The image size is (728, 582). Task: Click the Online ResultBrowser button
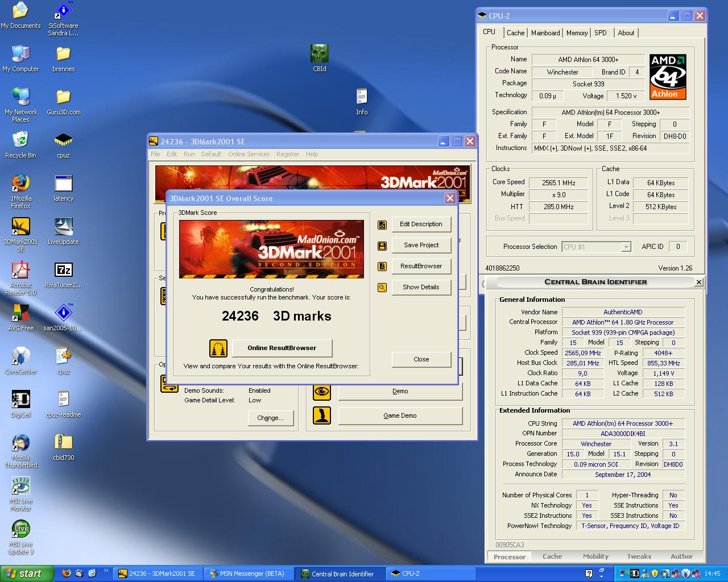pyautogui.click(x=282, y=348)
